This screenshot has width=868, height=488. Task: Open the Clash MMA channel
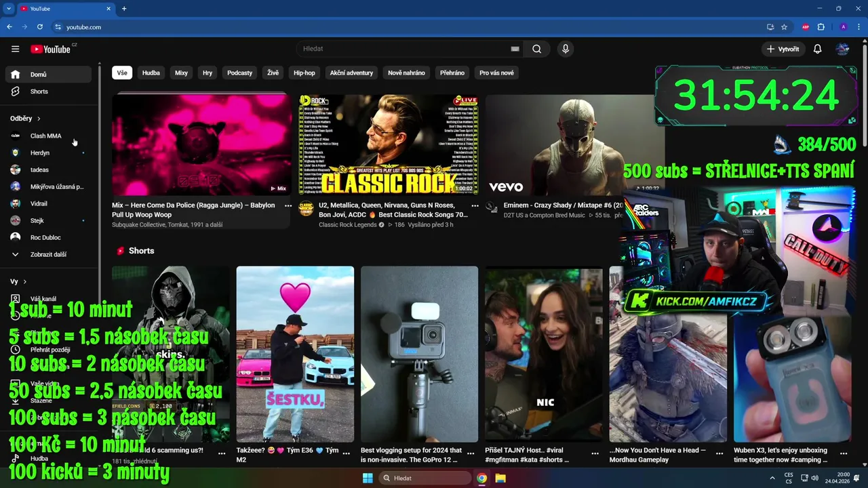[x=48, y=136]
